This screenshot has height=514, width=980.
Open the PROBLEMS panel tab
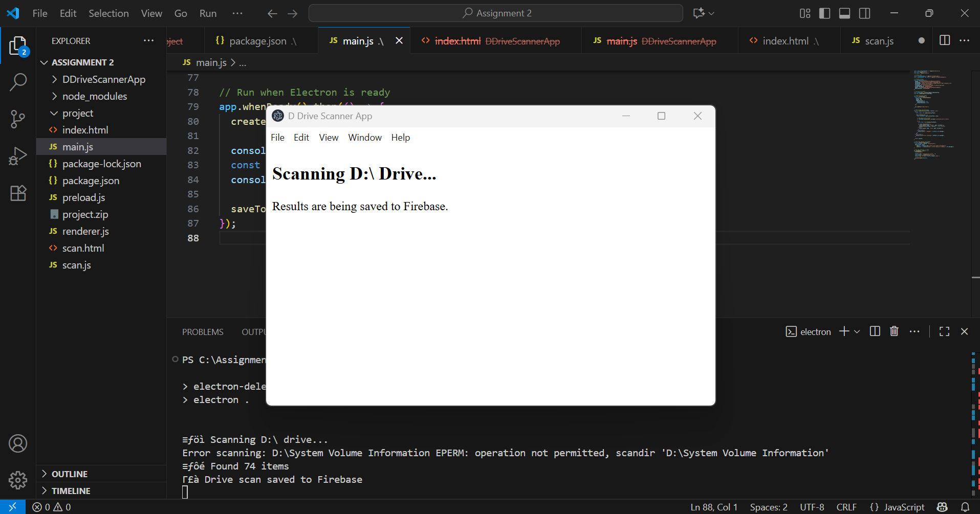[203, 332]
